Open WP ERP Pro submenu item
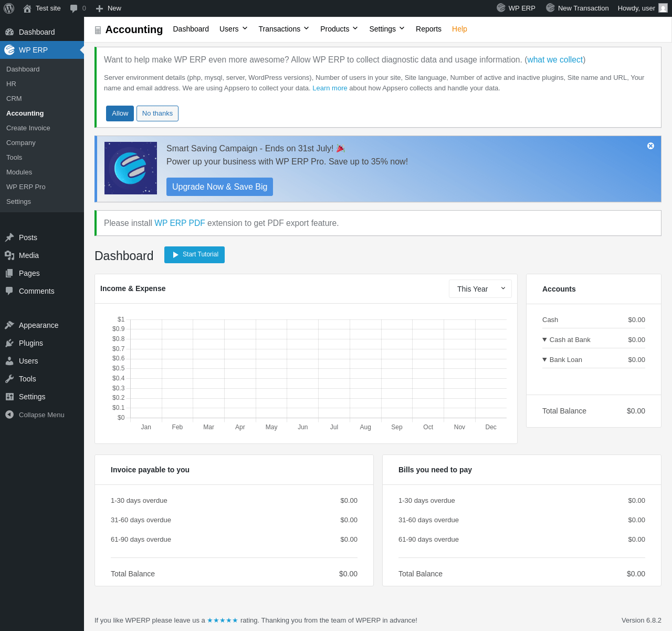The width and height of the screenshot is (672, 631). [x=26, y=187]
